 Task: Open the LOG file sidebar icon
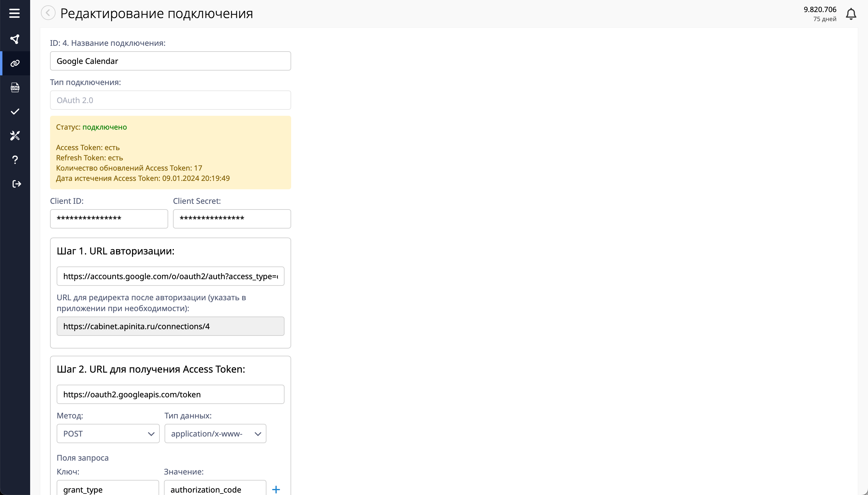tap(15, 87)
